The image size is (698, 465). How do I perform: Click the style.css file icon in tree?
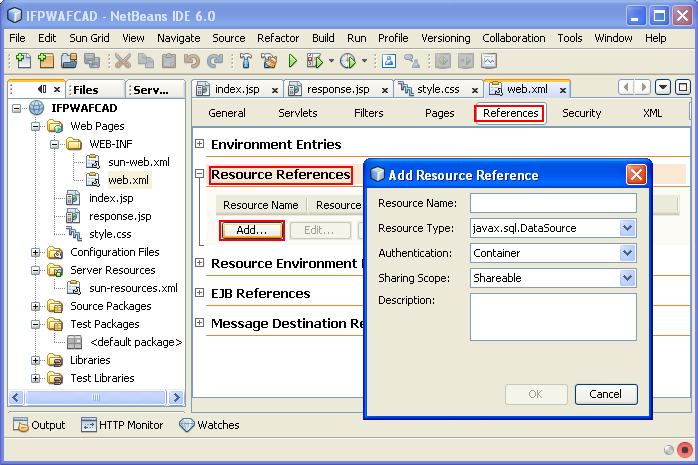point(74,234)
